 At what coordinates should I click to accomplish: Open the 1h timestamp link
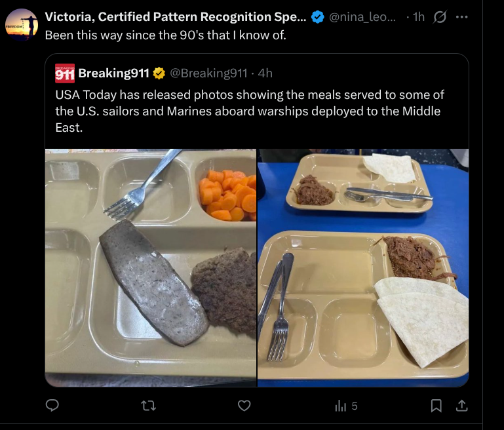pyautogui.click(x=419, y=18)
